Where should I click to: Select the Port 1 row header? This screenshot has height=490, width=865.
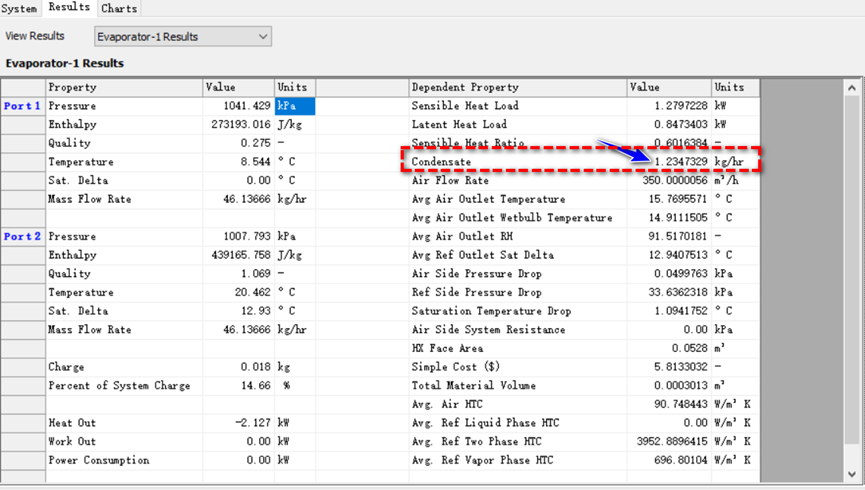(x=23, y=106)
